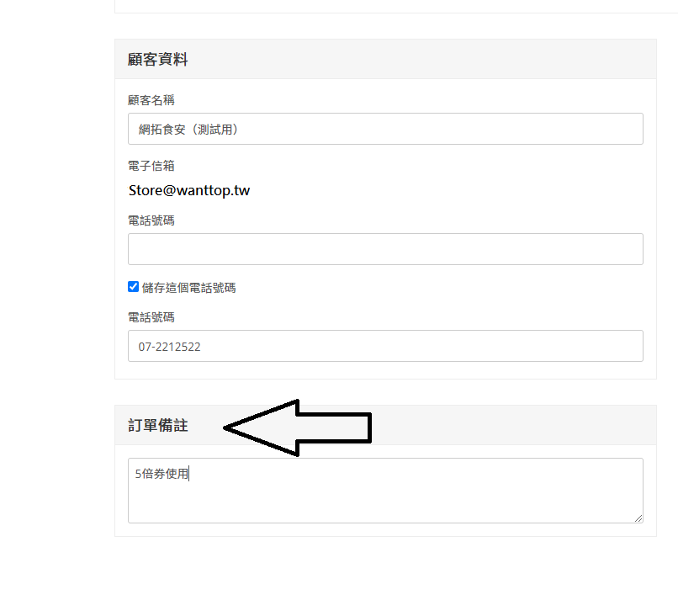Focus the 訂單備註 notes textarea
Viewport: 678px width, 616px height.
(385, 491)
